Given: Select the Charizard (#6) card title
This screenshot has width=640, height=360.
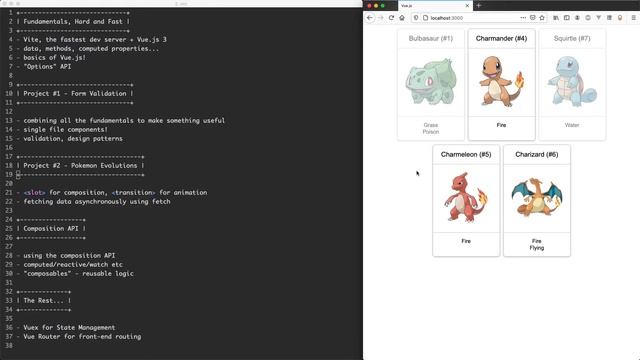Looking at the screenshot, I should point(536,154).
